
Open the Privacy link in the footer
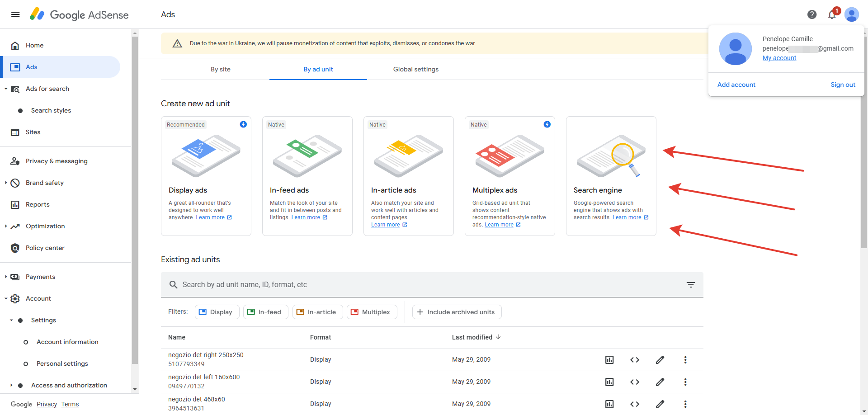[x=47, y=404]
